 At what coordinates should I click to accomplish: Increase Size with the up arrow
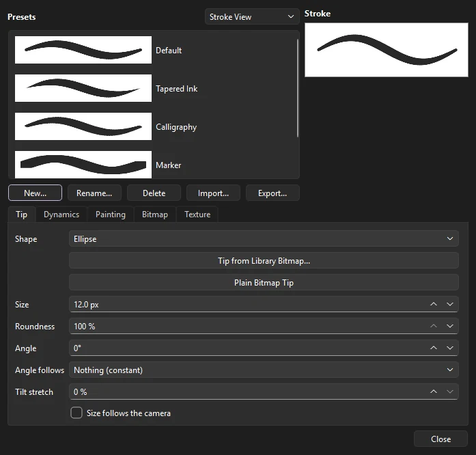pos(434,304)
